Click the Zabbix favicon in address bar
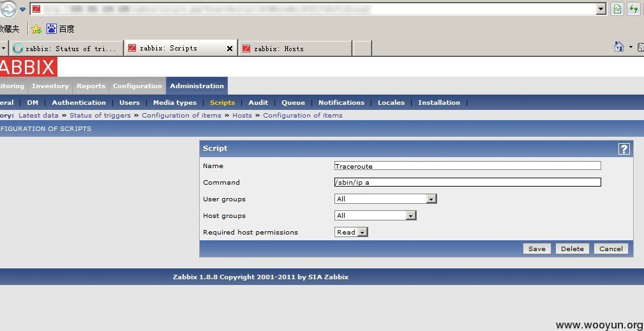The width and height of the screenshot is (644, 331). (36, 9)
